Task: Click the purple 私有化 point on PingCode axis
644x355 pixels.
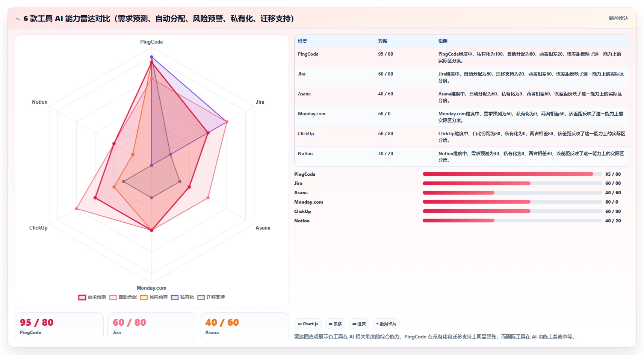Action: [x=151, y=57]
